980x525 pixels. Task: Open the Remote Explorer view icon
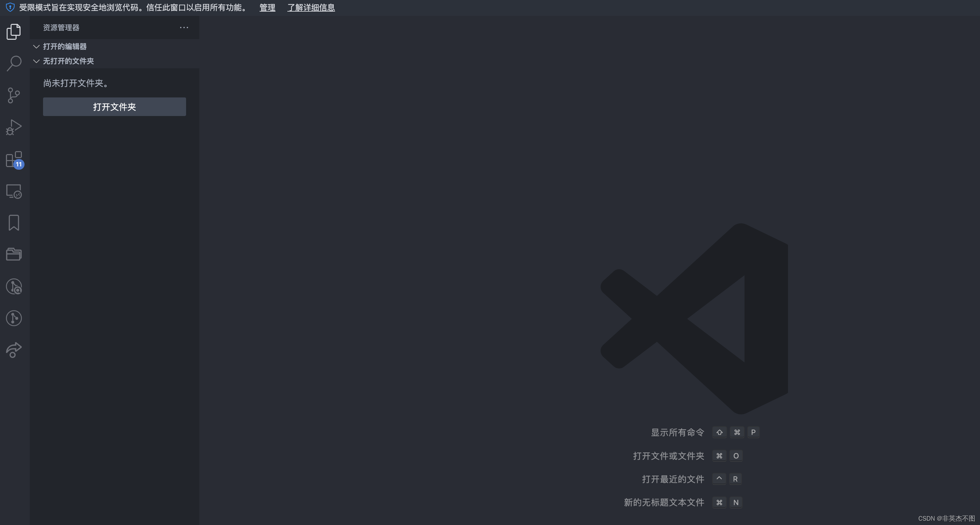[x=14, y=191]
